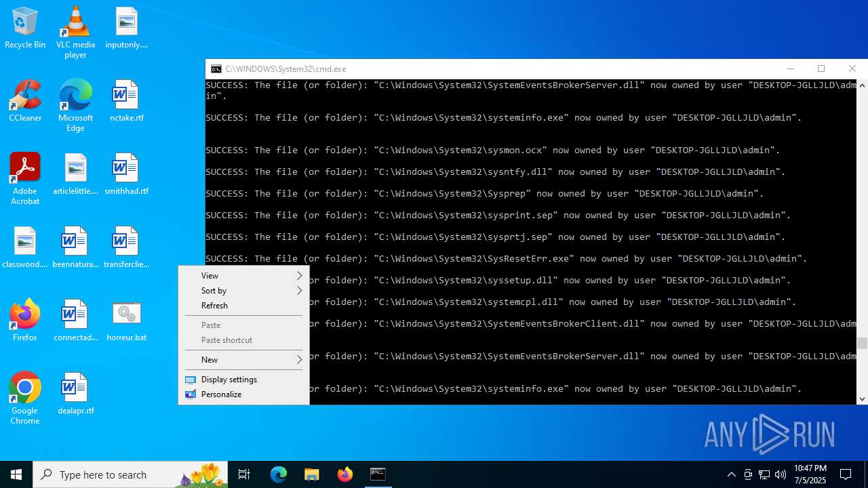Minimize the cmd.exe window

(x=790, y=68)
